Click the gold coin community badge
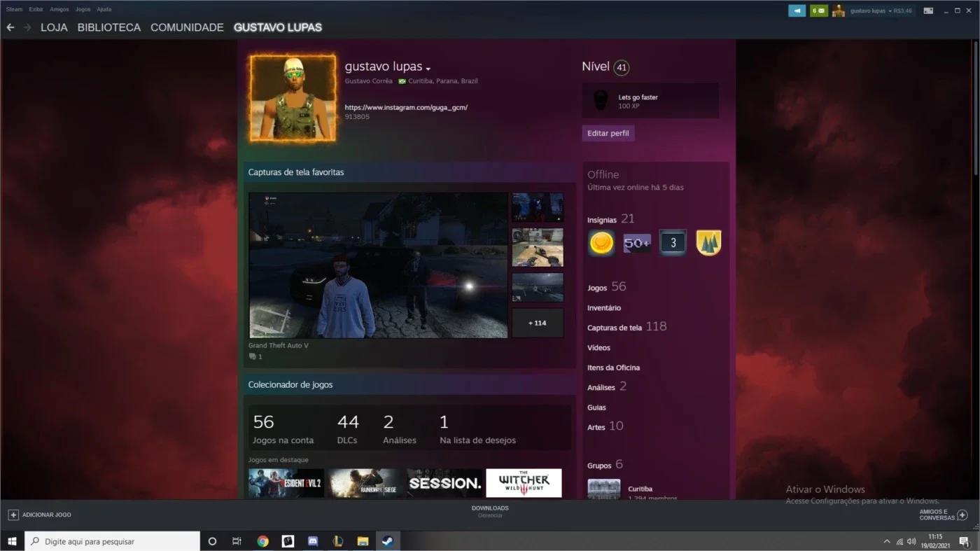This screenshot has width=980, height=551. (601, 243)
